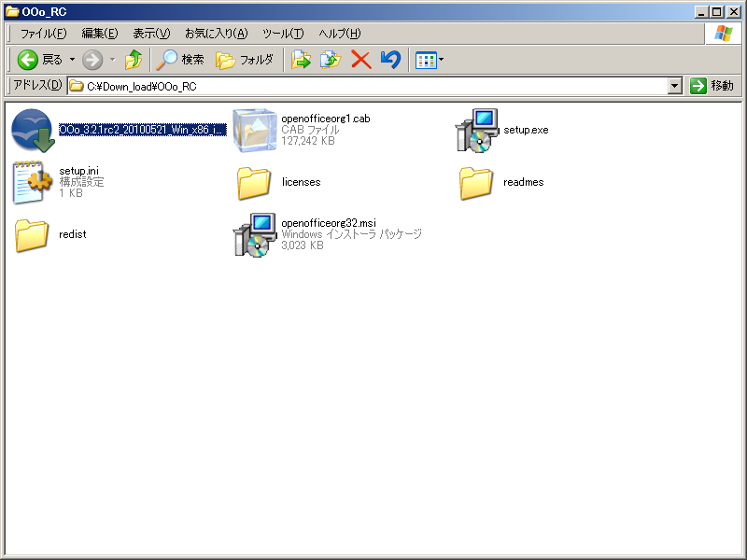The height and width of the screenshot is (560, 747).
Task: Click the folder icon in the title bar
Action: [12, 11]
